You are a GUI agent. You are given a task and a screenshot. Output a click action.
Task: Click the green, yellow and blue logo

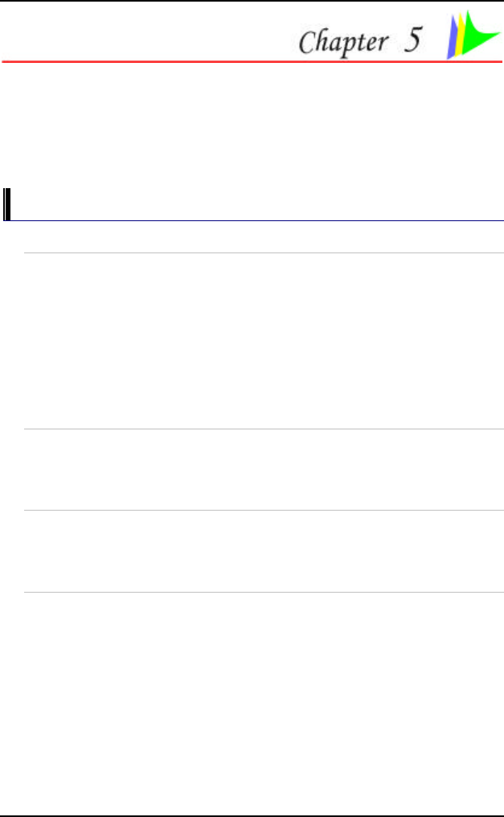pyautogui.click(x=473, y=34)
